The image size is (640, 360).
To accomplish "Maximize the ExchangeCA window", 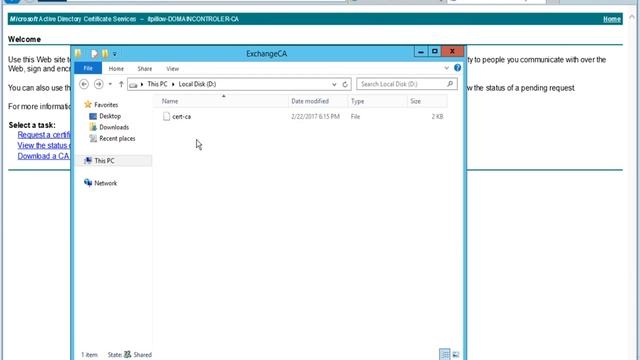I will pyautogui.click(x=435, y=51).
